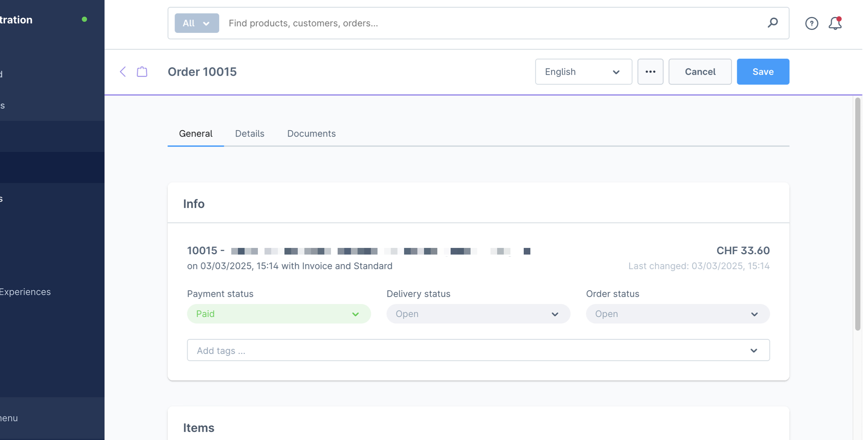Change the Payment status from Paid
The height and width of the screenshot is (440, 868).
click(x=279, y=314)
